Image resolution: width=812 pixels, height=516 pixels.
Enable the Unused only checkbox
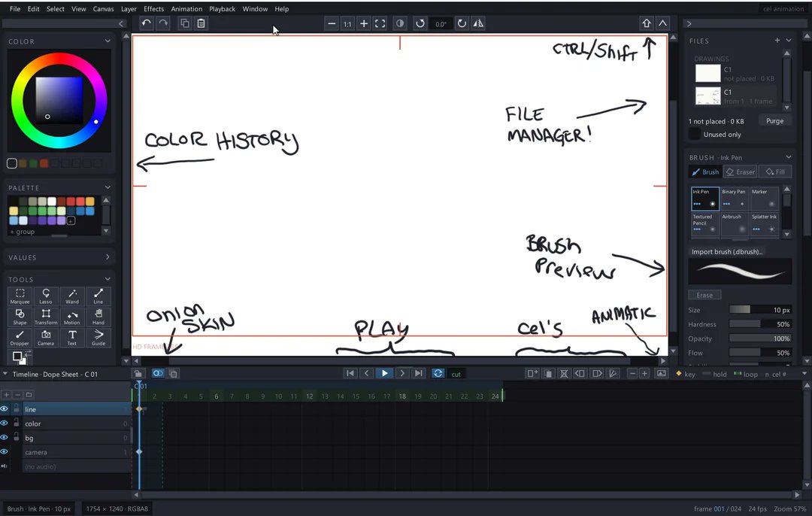coord(695,134)
